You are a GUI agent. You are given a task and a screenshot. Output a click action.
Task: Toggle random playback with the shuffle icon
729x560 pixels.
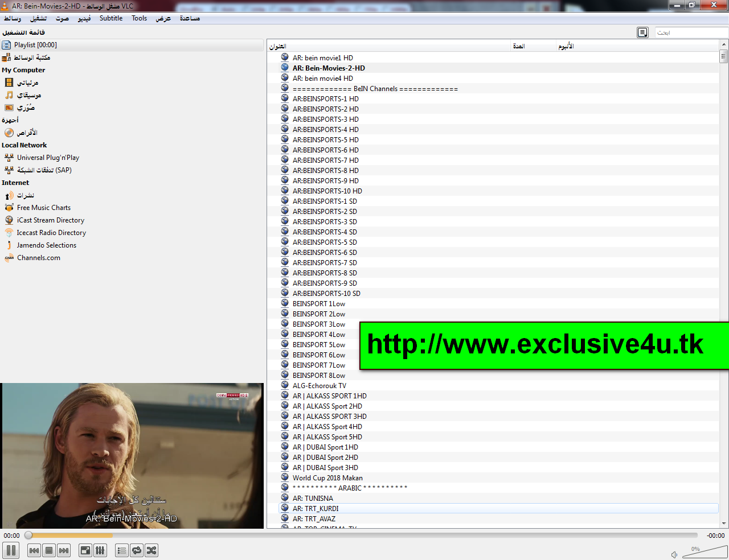[151, 550]
